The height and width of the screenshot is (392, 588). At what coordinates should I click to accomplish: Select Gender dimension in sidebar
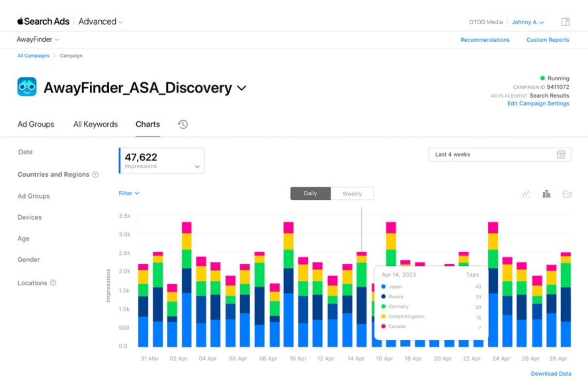(x=29, y=259)
